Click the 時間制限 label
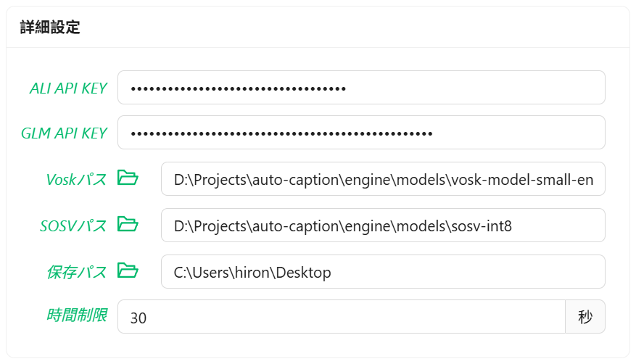636x364 pixels. pos(77,315)
